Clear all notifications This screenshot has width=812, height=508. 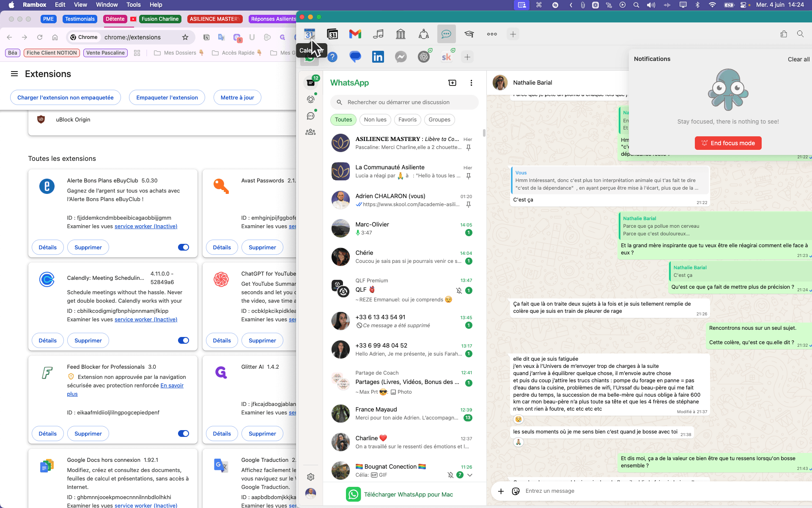798,59
